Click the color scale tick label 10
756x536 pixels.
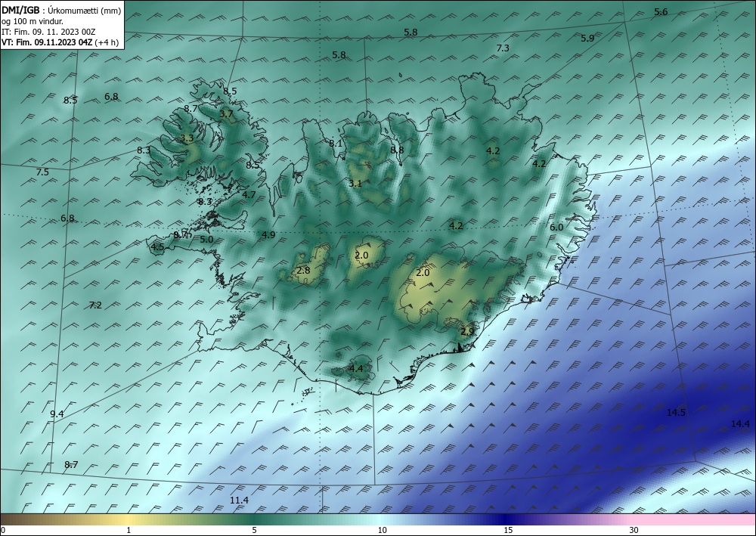pos(383,531)
